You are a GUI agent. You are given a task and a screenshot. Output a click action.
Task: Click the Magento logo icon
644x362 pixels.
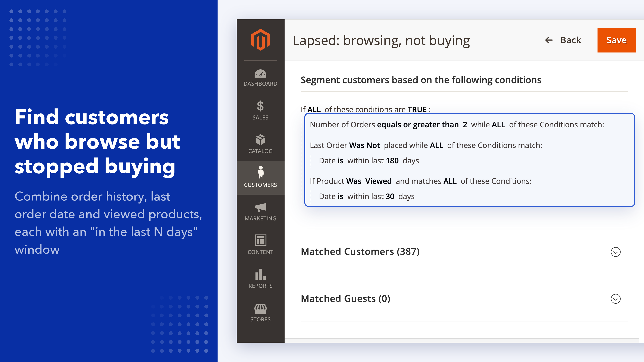pos(260,40)
